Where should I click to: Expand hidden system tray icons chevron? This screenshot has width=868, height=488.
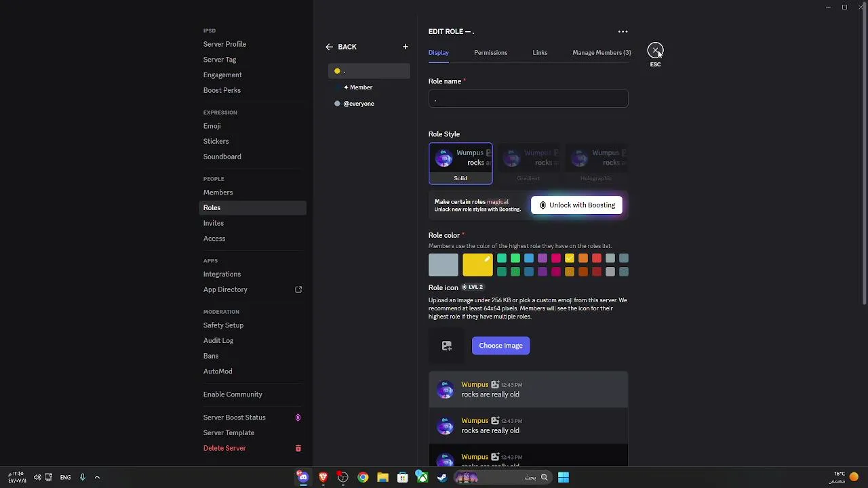pos(97,477)
